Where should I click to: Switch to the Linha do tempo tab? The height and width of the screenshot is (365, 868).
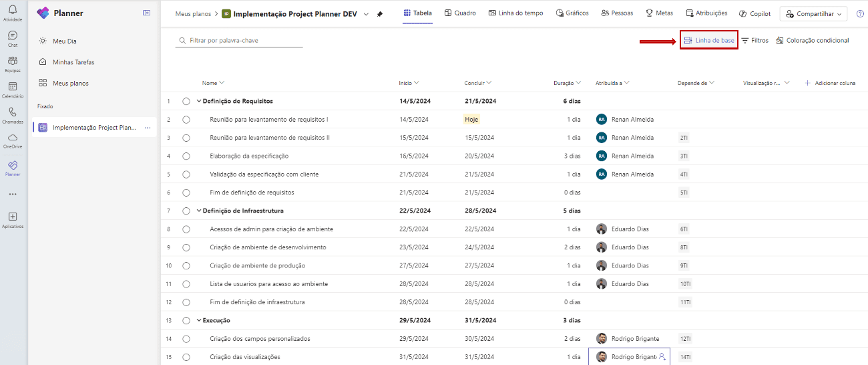click(515, 13)
